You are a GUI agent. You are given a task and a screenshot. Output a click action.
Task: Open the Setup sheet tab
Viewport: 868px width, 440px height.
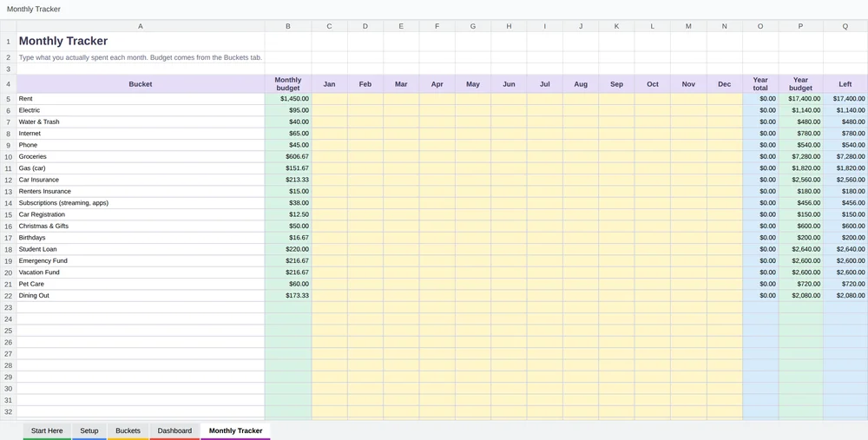coord(89,430)
